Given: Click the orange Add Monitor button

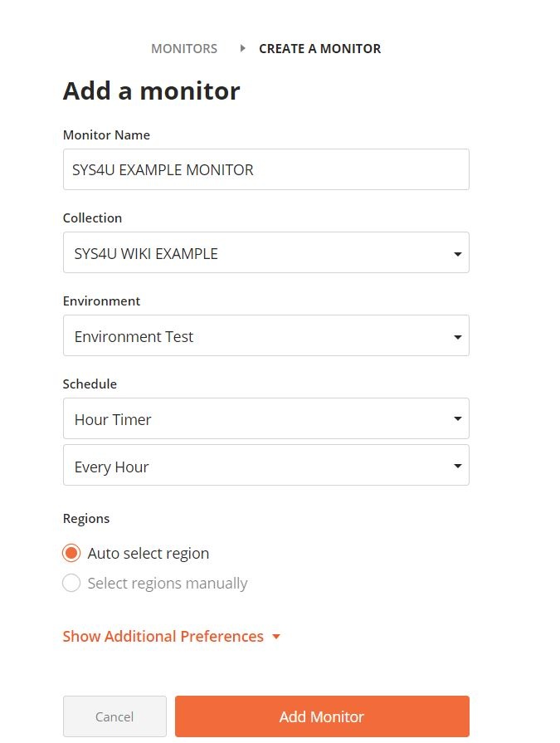Looking at the screenshot, I should (322, 716).
